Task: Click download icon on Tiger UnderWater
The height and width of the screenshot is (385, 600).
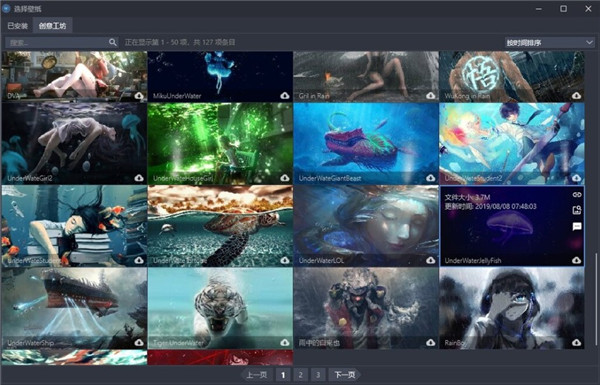Action: pos(285,343)
